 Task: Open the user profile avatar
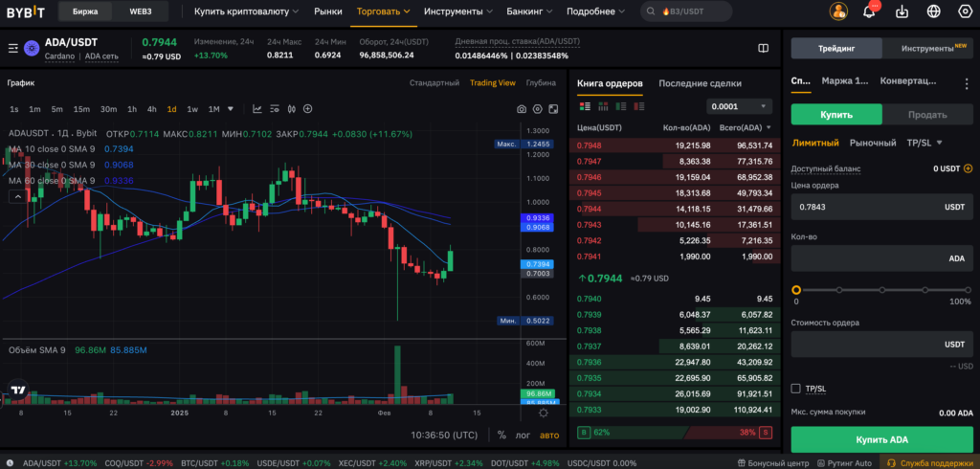point(838,11)
